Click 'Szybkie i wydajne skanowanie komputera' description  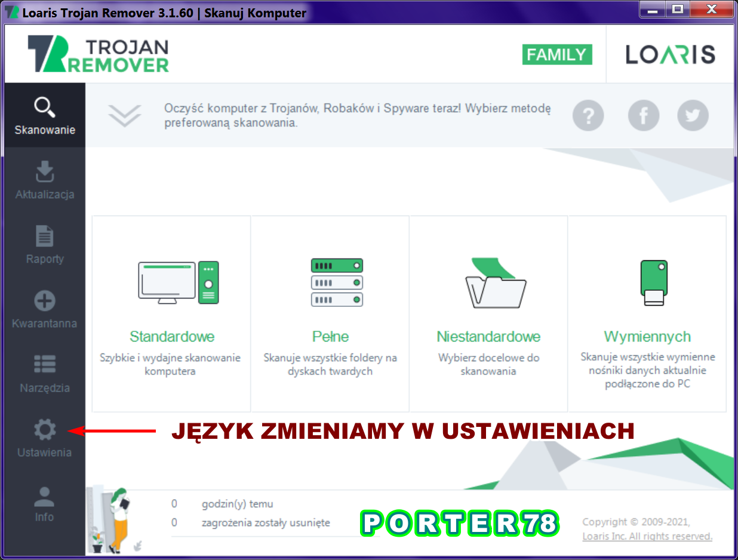pyautogui.click(x=170, y=364)
